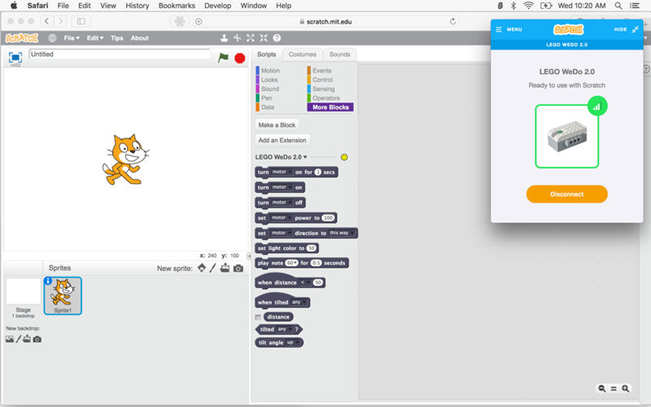The width and height of the screenshot is (651, 407).
Task: Open tilt dropdown in when tilted block
Action: tap(299, 302)
